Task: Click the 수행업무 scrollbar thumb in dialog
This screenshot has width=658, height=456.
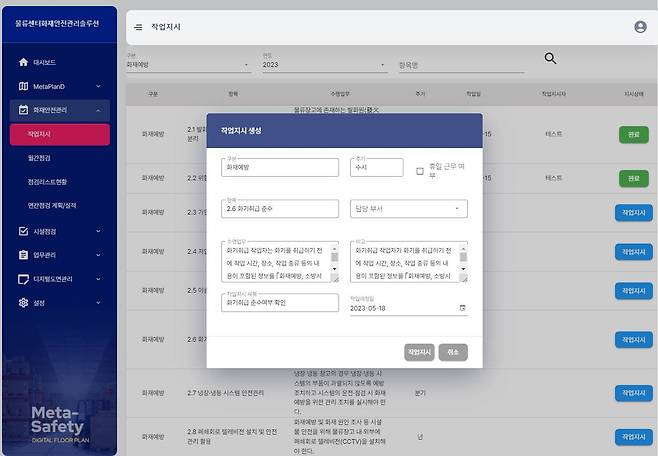Action: (x=334, y=257)
